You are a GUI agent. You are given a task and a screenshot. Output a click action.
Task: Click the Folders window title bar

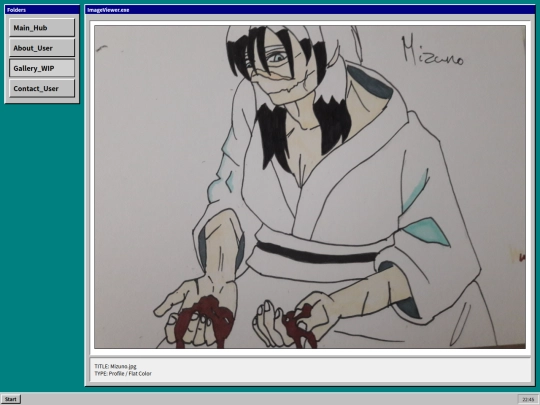(42, 10)
